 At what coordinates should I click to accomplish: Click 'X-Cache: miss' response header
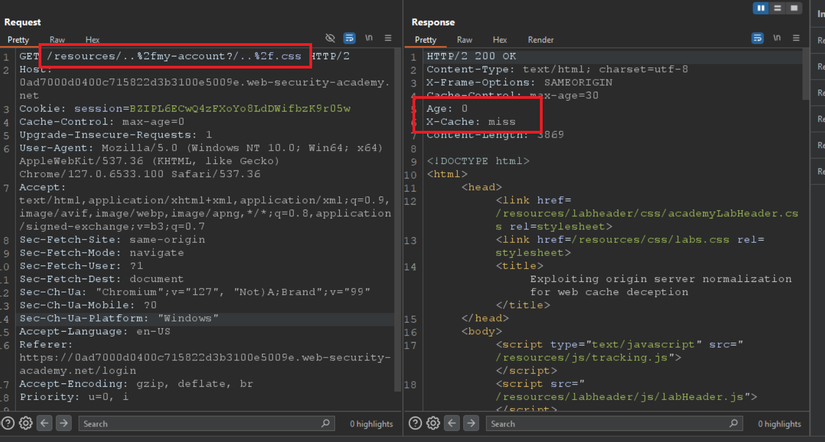[x=471, y=122]
